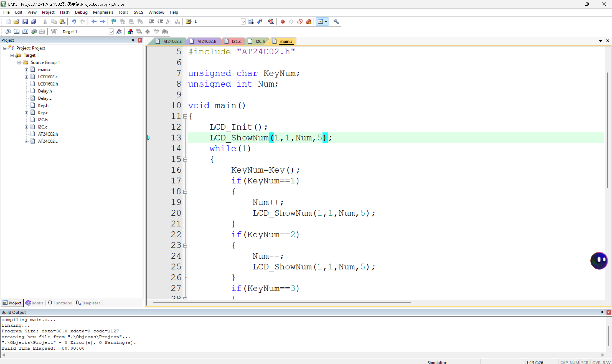
Task: Switch to the I2C.c editor tab
Action: pos(236,41)
